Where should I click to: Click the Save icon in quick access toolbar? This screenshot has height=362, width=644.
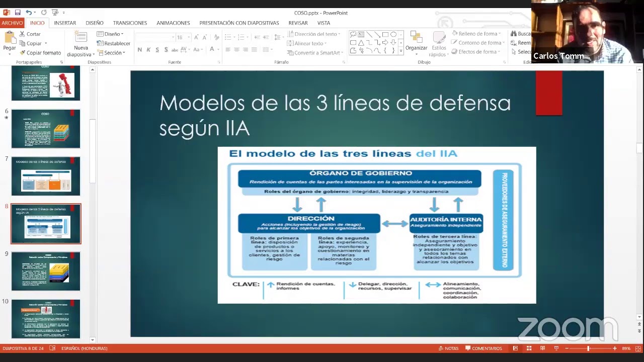(x=18, y=13)
